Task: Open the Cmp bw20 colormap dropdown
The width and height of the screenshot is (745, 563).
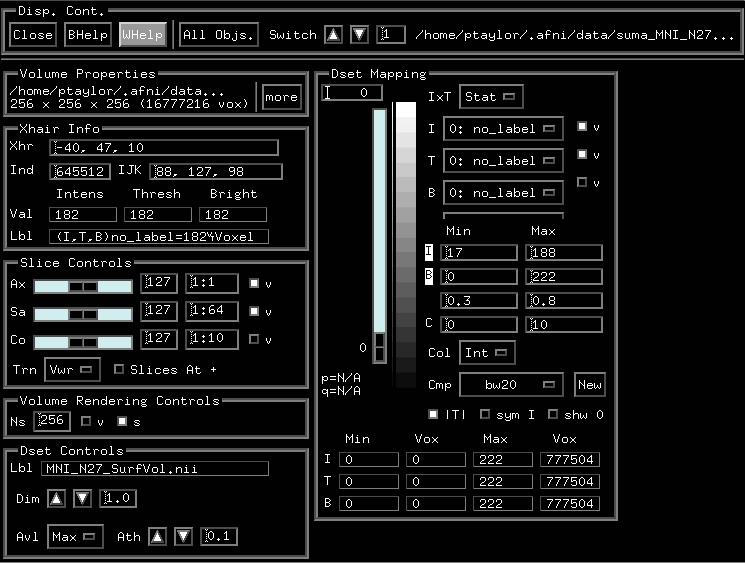Action: [511, 384]
